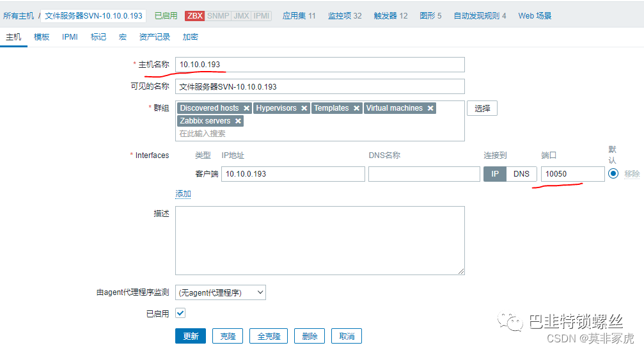Click the 已启用 status link in header
The width and height of the screenshot is (644, 350).
(x=166, y=15)
